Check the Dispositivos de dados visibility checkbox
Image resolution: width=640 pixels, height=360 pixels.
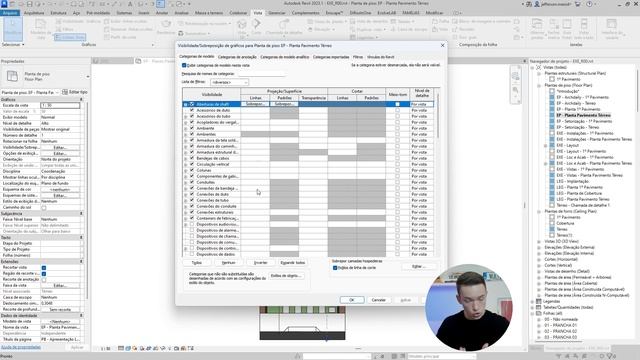point(192,254)
